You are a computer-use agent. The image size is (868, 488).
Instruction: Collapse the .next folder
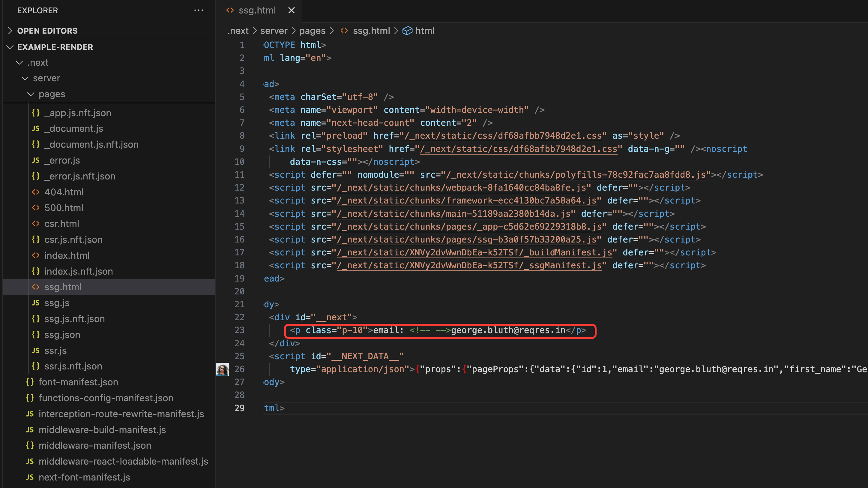pos(38,63)
